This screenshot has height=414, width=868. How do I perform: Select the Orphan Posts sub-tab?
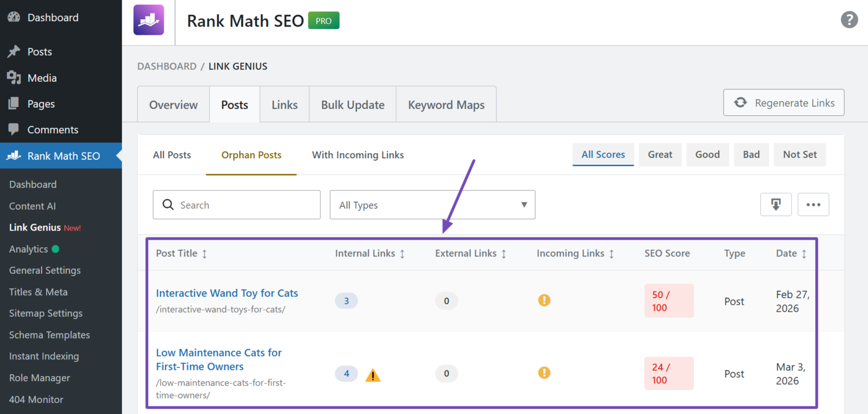point(251,155)
